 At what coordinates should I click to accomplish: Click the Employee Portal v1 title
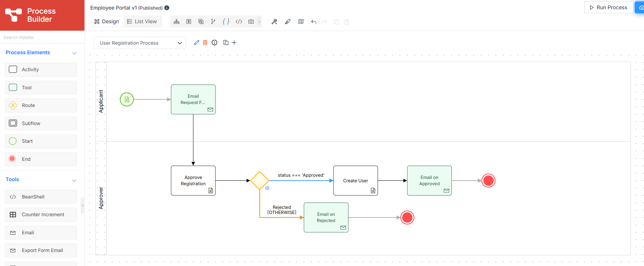(114, 8)
